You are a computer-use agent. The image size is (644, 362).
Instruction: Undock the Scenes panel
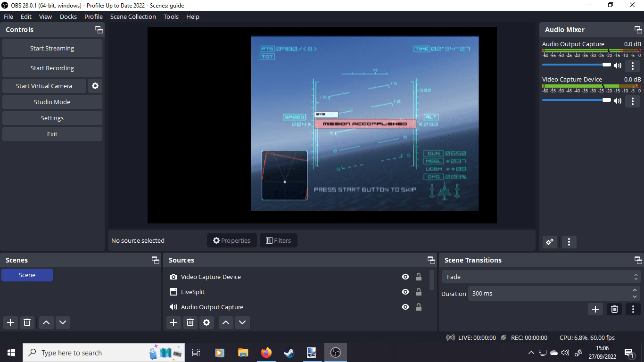pyautogui.click(x=155, y=260)
